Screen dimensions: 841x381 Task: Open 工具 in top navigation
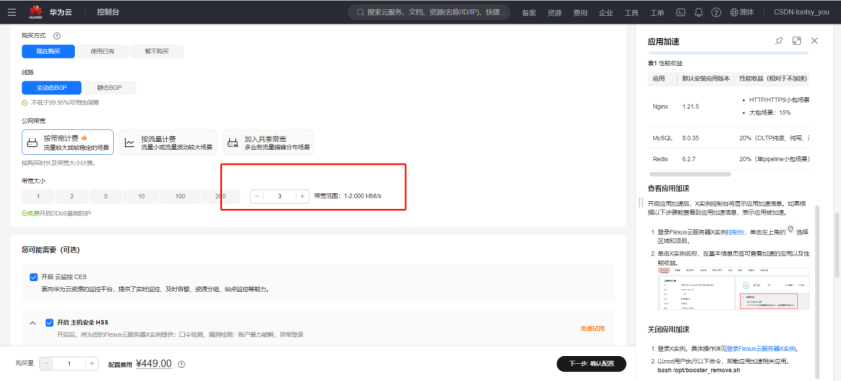point(631,13)
